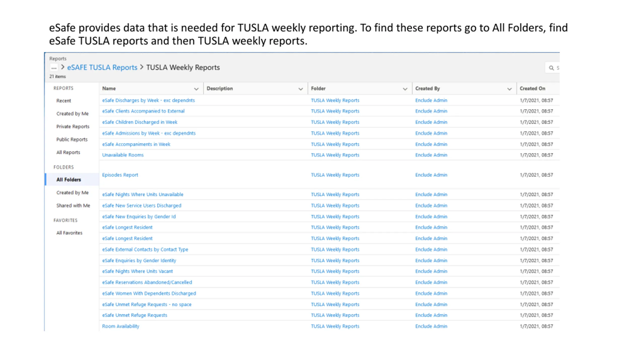This screenshot has height=362, width=644.
Task: Click the search magnifier icon
Action: point(551,68)
